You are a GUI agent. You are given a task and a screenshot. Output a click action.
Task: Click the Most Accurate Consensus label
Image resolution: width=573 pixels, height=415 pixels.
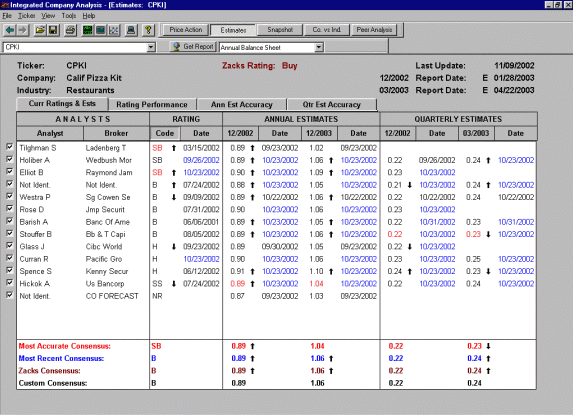click(64, 346)
